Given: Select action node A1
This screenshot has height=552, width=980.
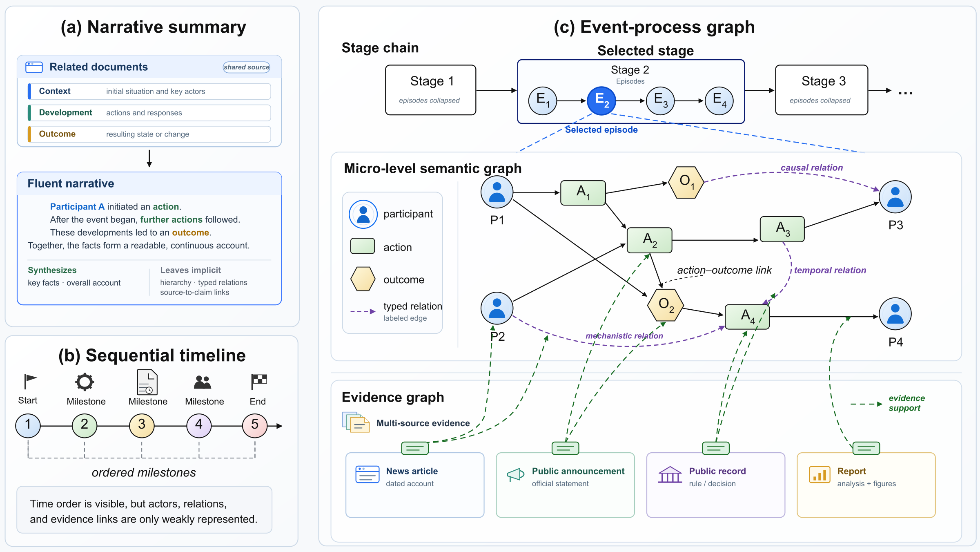Looking at the screenshot, I should [x=583, y=193].
